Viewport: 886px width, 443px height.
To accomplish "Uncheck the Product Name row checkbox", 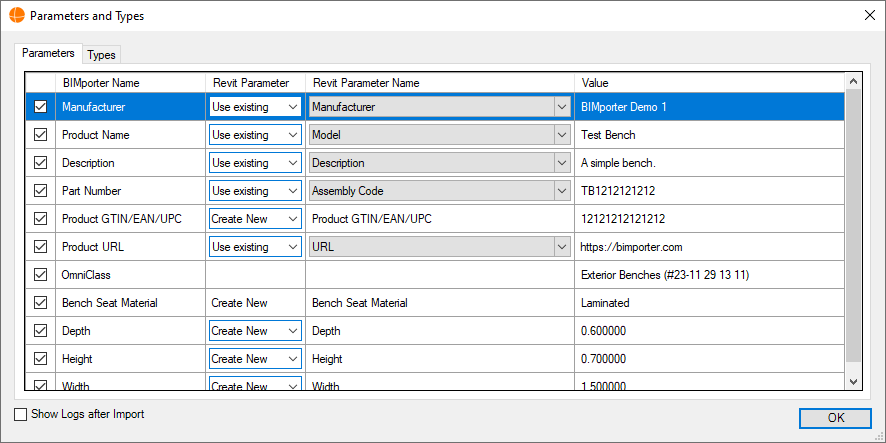I will click(41, 135).
